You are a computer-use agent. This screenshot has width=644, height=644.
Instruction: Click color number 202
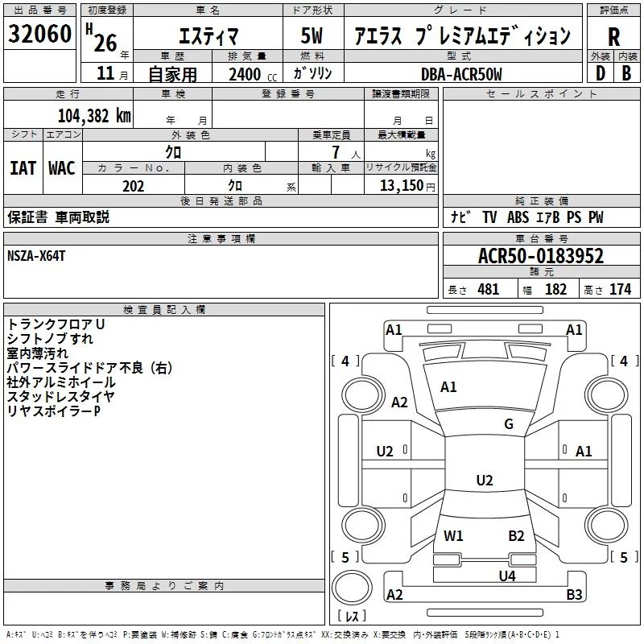pyautogui.click(x=133, y=186)
